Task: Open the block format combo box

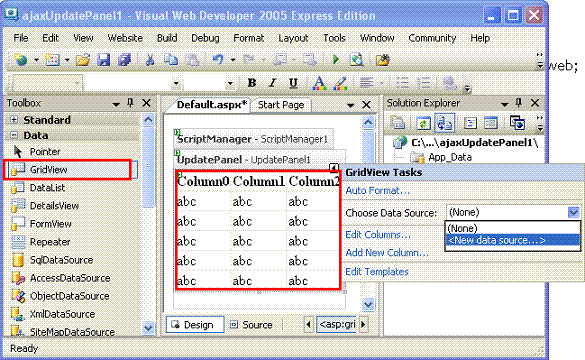Action: pyautogui.click(x=47, y=83)
